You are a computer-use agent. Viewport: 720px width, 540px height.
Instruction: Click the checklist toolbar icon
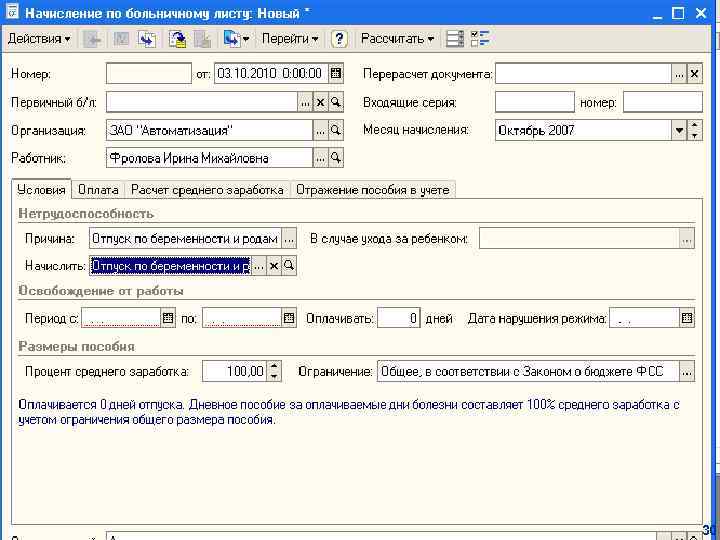tap(481, 39)
